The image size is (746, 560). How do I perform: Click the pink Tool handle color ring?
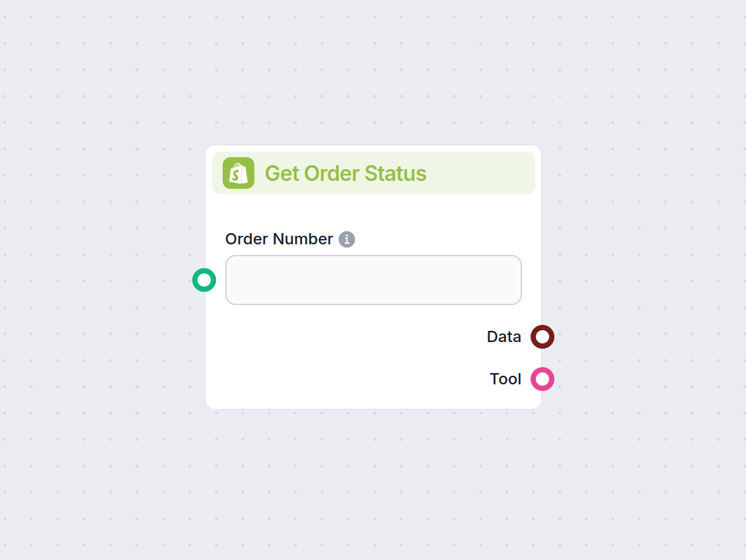click(x=542, y=379)
